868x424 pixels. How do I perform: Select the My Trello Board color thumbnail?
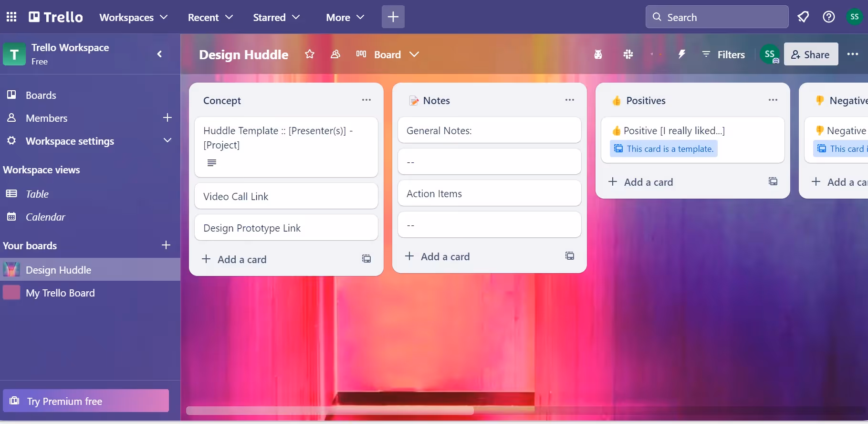click(x=11, y=293)
